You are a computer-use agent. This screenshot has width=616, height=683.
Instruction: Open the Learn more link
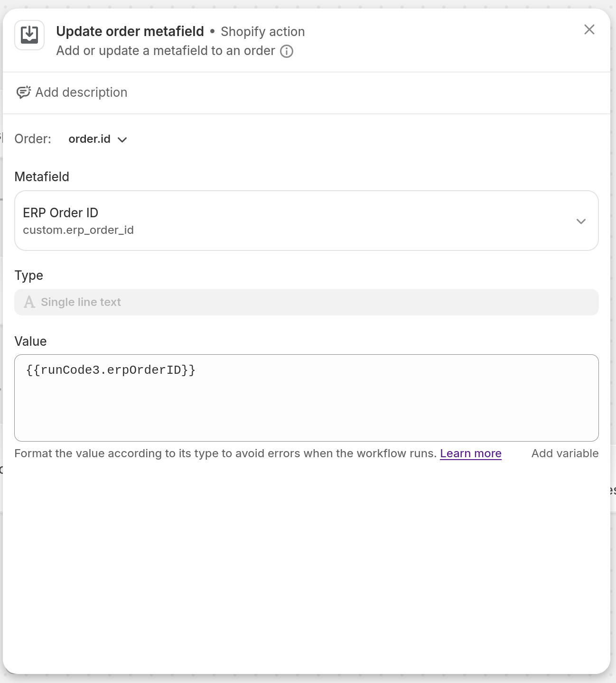coord(470,453)
